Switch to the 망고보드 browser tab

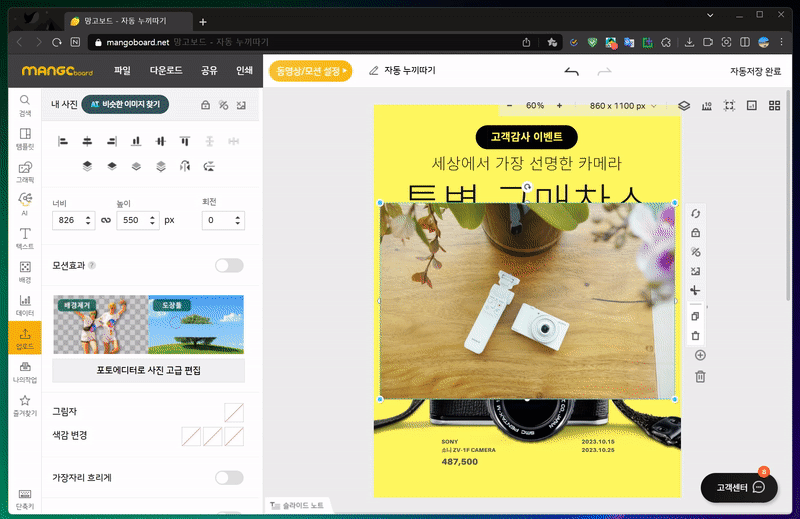[x=128, y=21]
